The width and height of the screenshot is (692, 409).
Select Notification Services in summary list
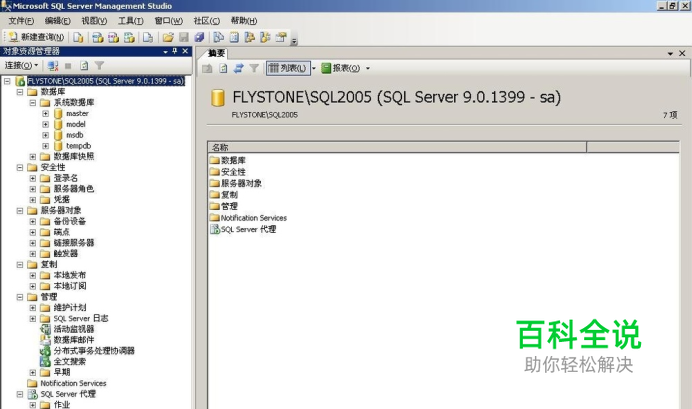(x=253, y=218)
